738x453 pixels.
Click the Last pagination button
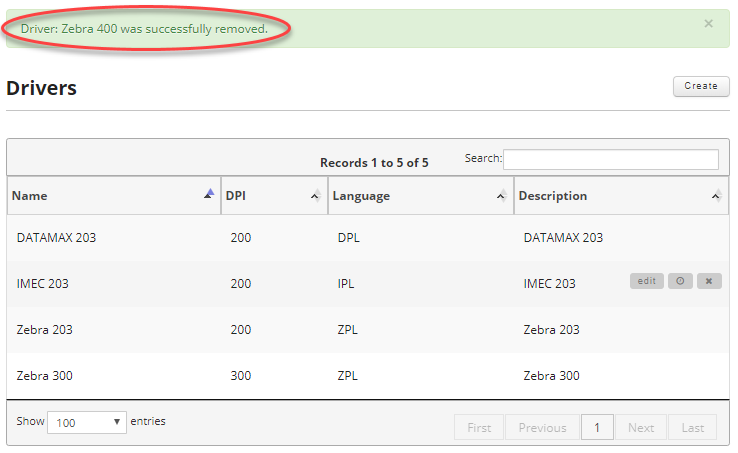(692, 428)
